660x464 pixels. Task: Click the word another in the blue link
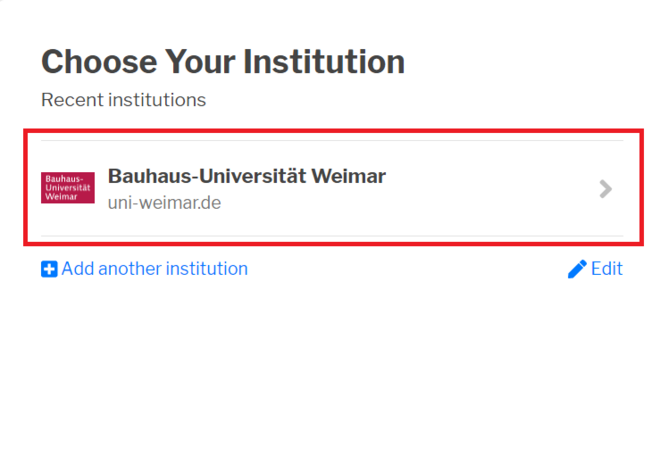point(130,269)
